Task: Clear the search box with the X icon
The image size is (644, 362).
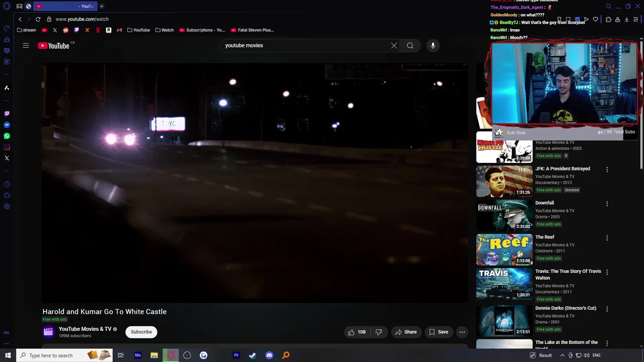Action: coord(394,46)
